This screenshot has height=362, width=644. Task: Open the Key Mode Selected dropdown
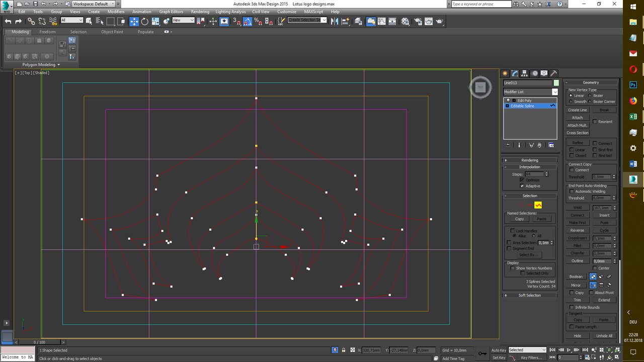[x=527, y=350]
